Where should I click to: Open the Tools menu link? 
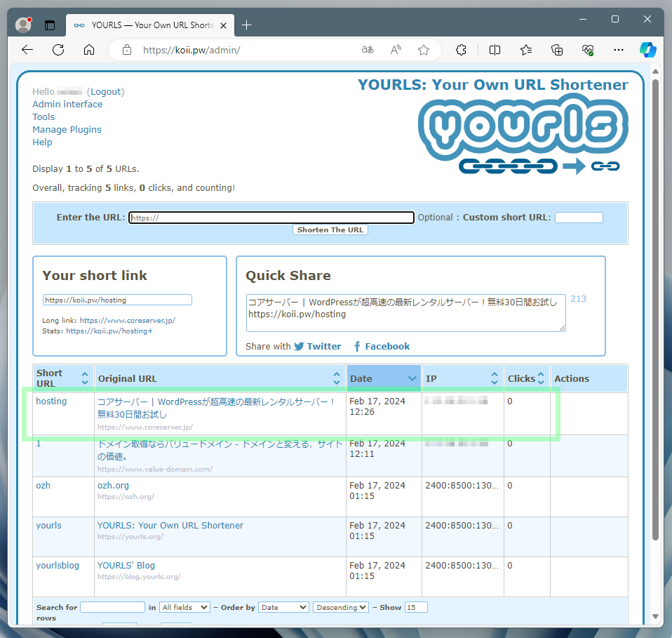(43, 117)
